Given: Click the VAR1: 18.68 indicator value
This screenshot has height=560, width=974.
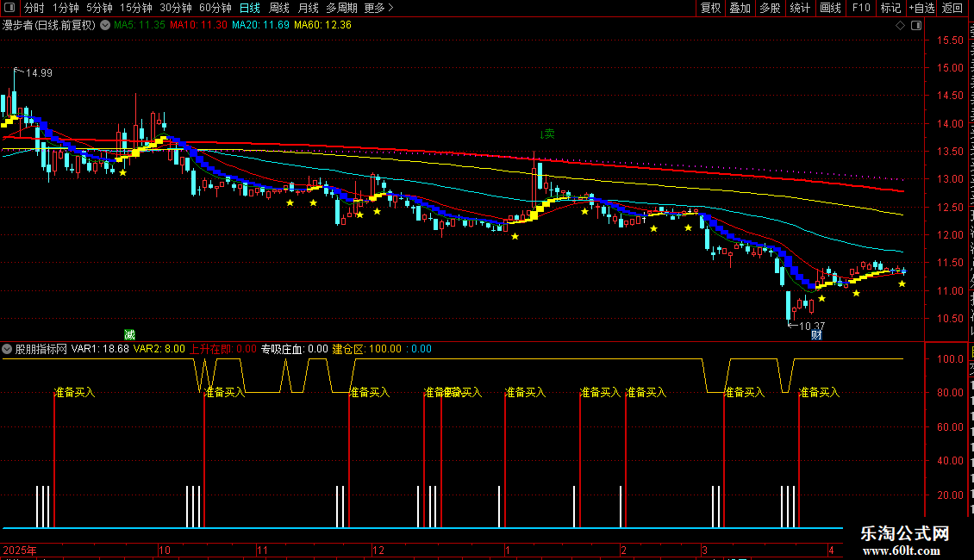Looking at the screenshot, I should pos(100,349).
